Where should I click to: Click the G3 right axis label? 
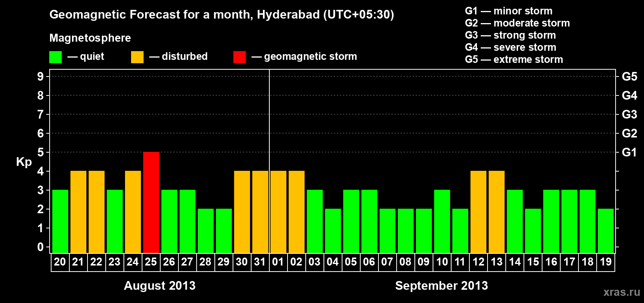[x=630, y=114]
